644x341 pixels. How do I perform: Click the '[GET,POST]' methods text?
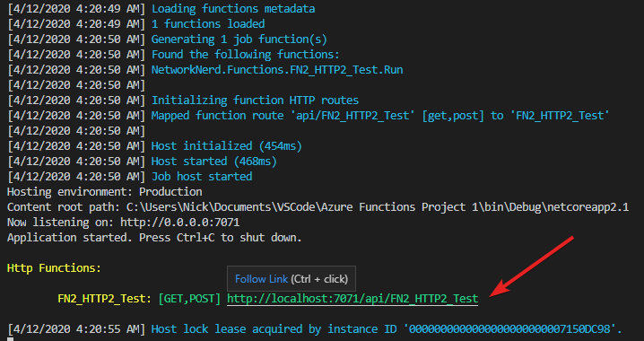point(189,299)
